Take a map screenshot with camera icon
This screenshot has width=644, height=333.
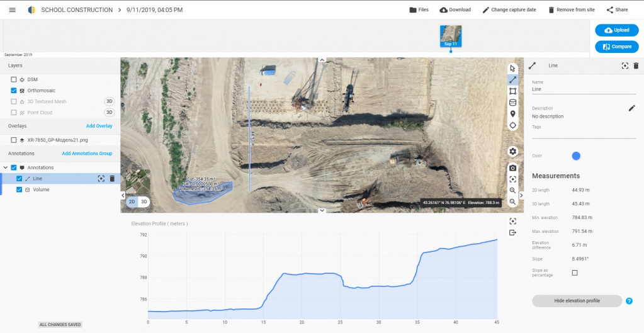tap(512, 168)
